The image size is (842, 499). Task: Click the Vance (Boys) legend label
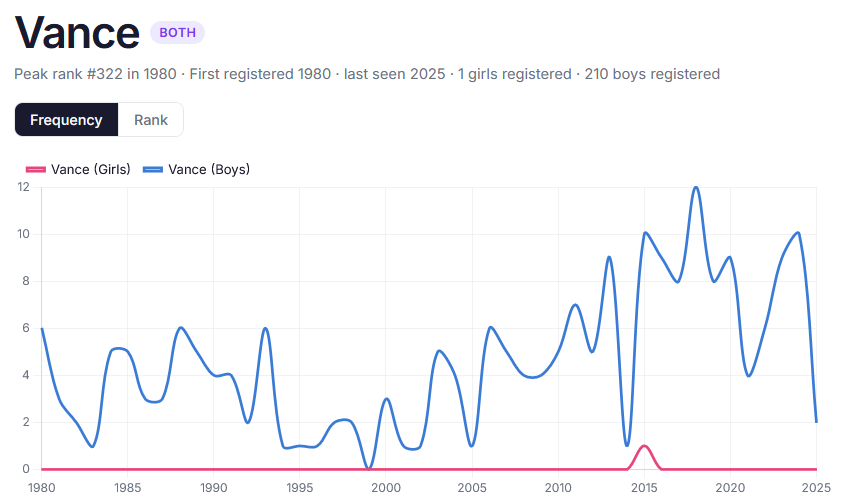pos(209,169)
